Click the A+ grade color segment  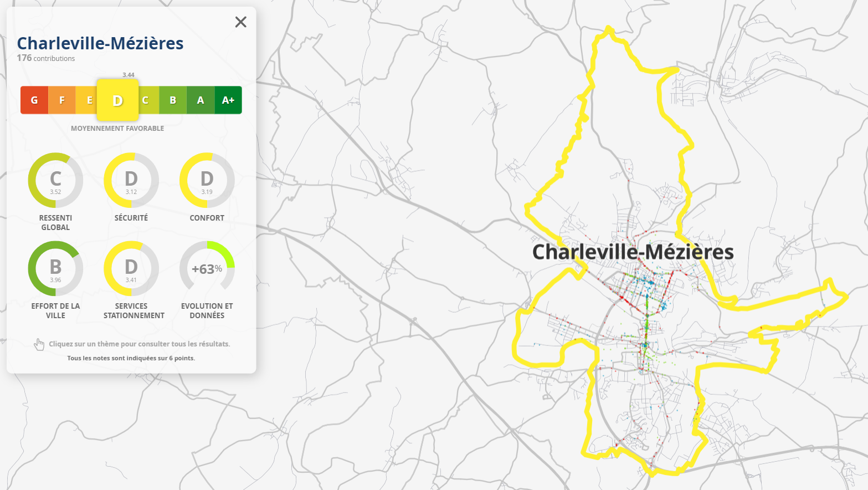click(x=228, y=100)
